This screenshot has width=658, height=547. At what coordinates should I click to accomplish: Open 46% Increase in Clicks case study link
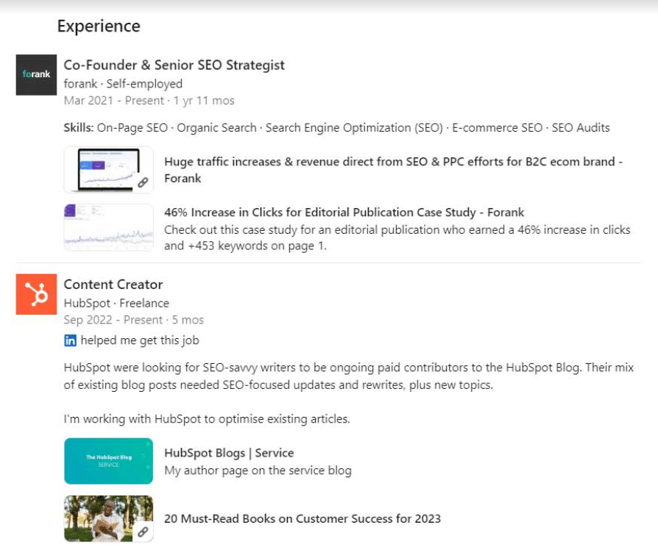click(x=344, y=213)
